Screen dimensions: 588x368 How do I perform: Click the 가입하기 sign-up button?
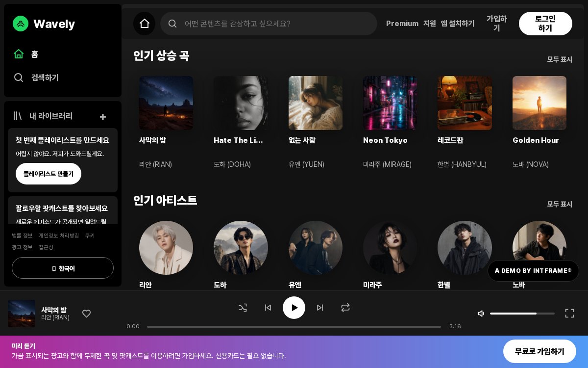(496, 24)
